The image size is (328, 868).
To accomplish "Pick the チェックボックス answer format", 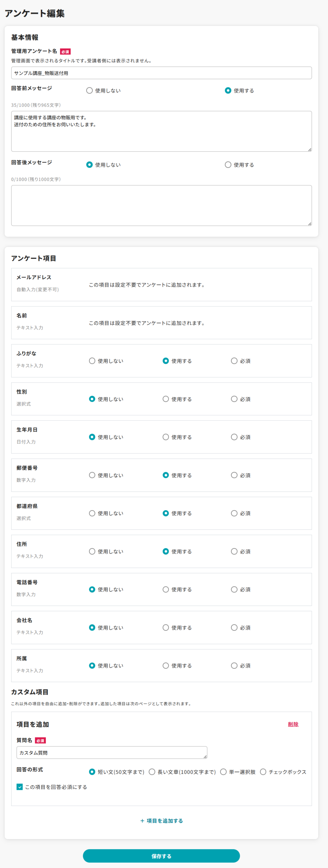I will pyautogui.click(x=263, y=772).
